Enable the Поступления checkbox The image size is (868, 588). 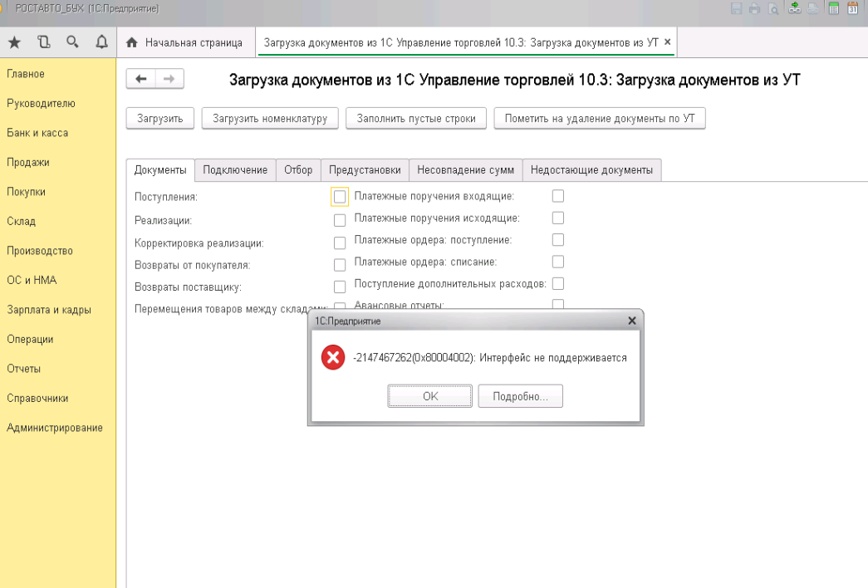339,197
